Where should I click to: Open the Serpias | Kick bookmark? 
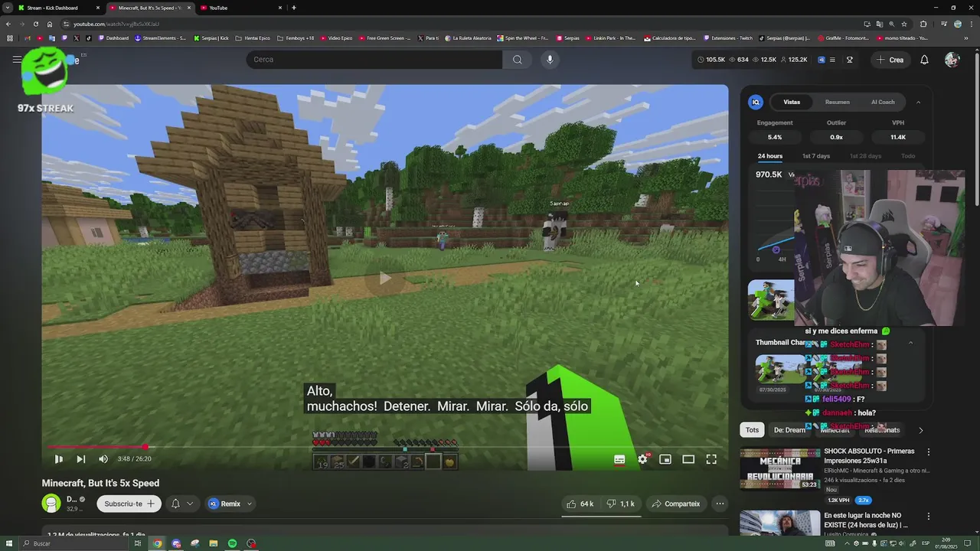coord(211,37)
